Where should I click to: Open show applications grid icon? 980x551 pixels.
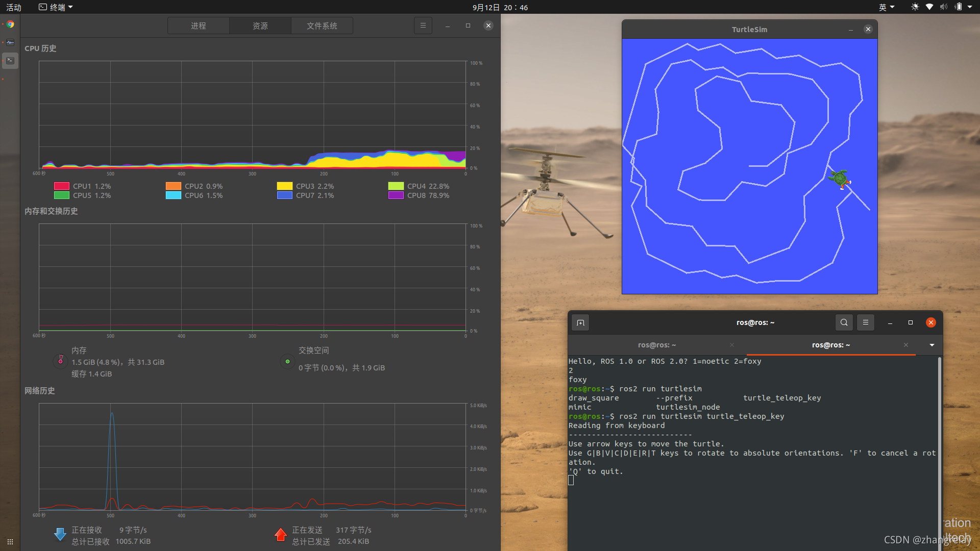10,542
